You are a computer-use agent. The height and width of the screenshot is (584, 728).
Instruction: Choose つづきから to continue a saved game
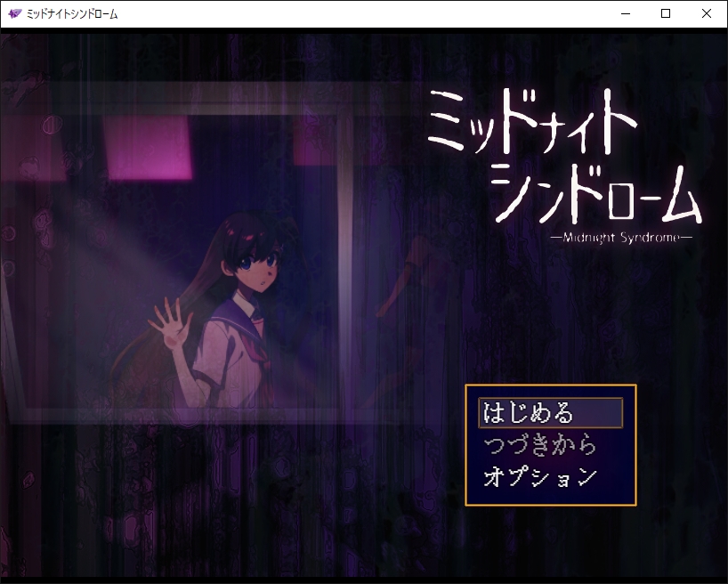tap(539, 444)
